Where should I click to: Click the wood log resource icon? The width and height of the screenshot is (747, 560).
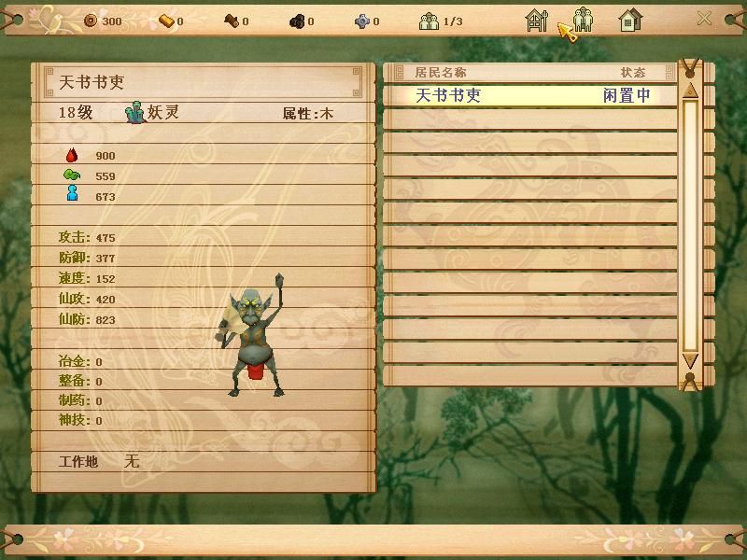click(232, 21)
